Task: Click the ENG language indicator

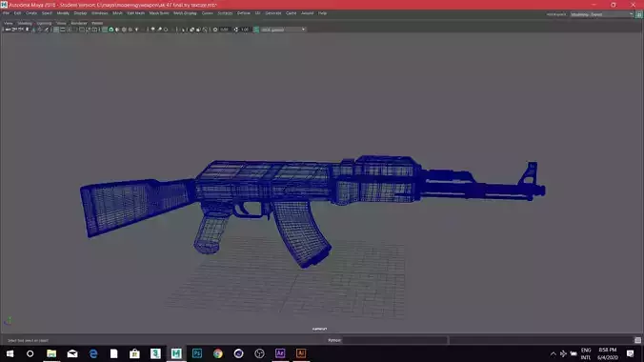Action: [x=586, y=353]
